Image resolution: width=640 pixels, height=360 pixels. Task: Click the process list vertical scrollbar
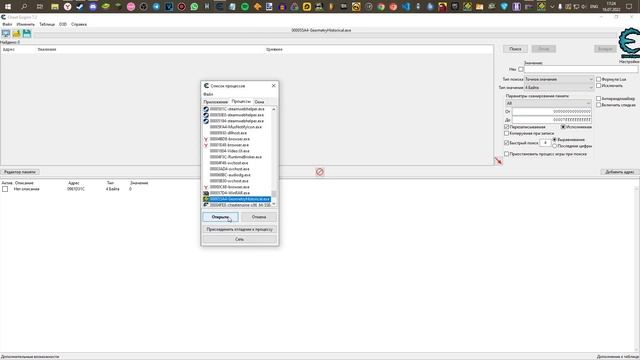point(274,157)
